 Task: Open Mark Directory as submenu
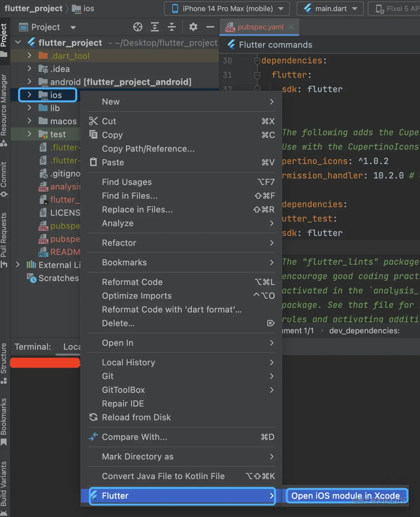click(x=181, y=457)
